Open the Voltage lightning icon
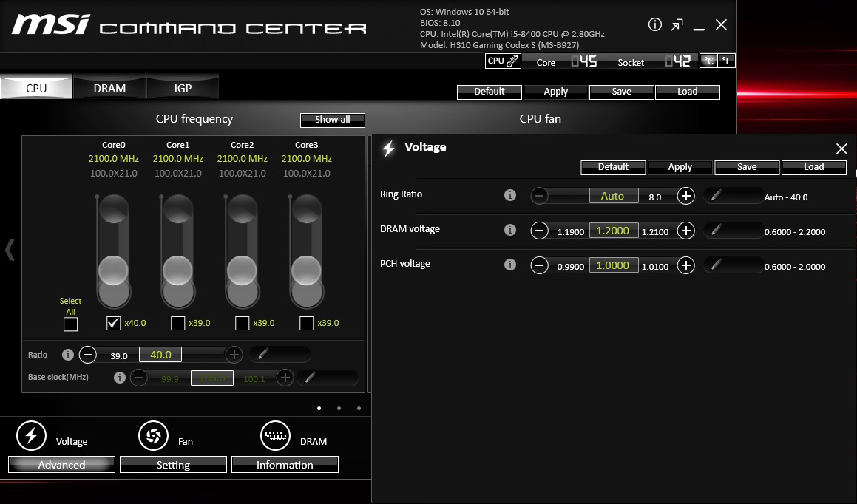The height and width of the screenshot is (504, 857). [31, 436]
